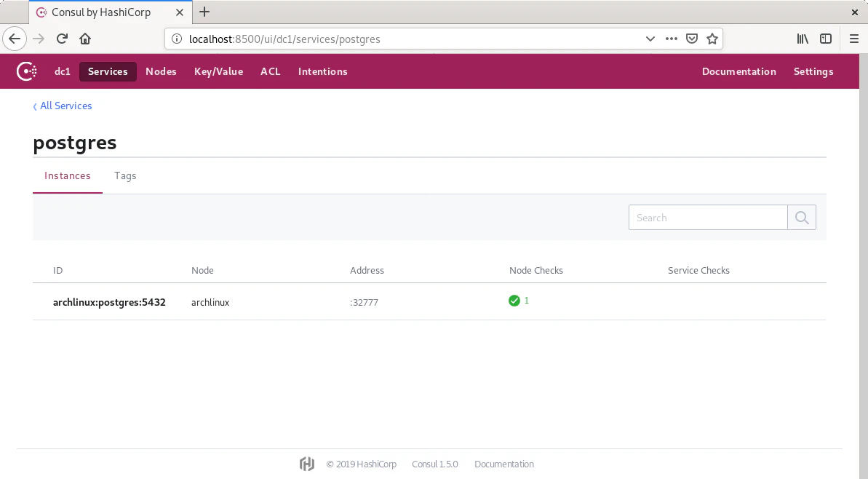Click the search magnifier button

(x=802, y=218)
